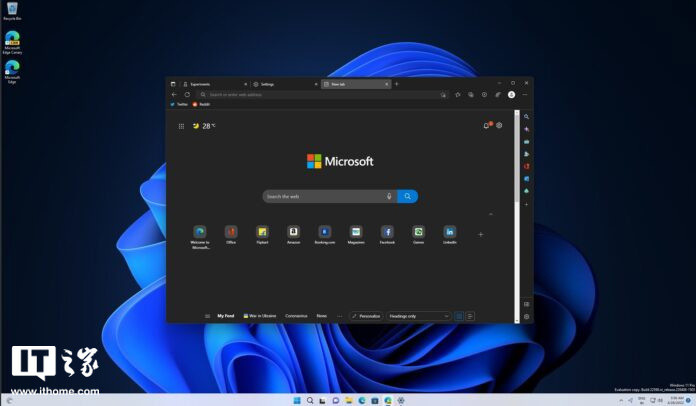Click the blue search button
Image resolution: width=696 pixels, height=406 pixels.
pyautogui.click(x=407, y=196)
